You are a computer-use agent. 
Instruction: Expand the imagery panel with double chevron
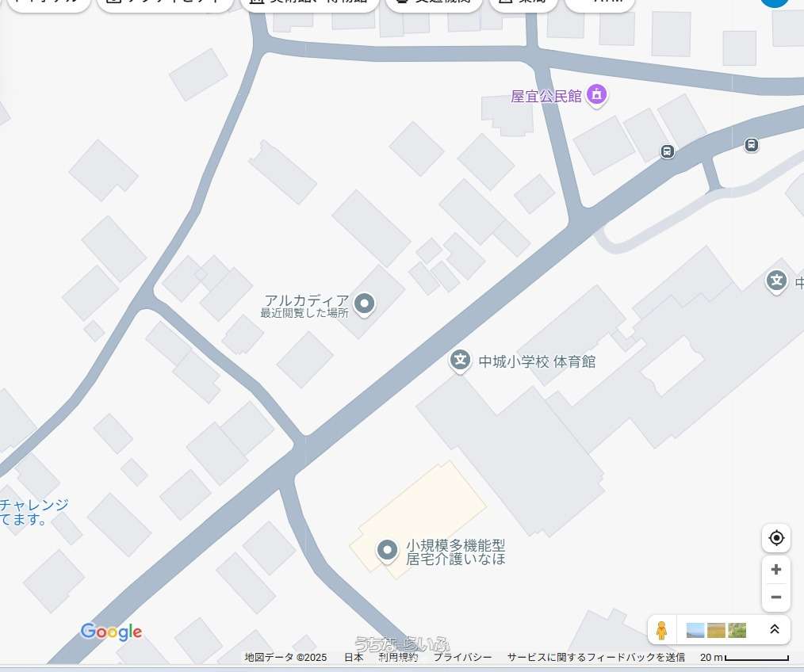[775, 630]
